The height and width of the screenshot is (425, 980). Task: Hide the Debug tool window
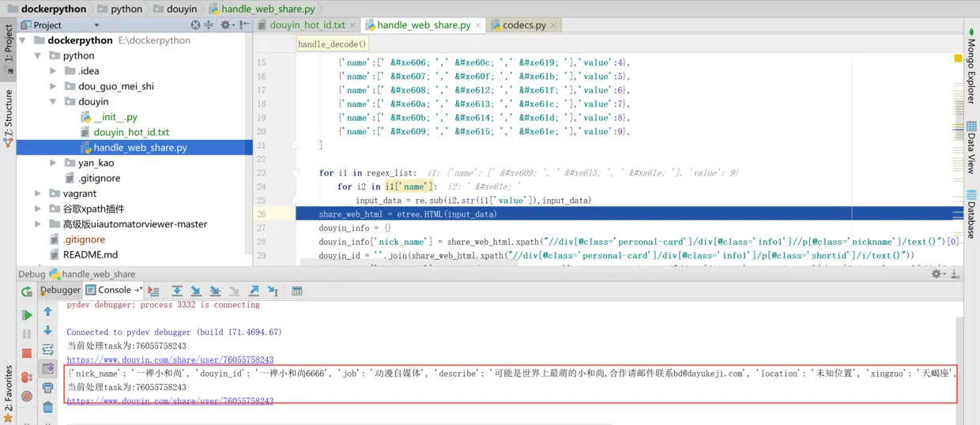point(955,274)
